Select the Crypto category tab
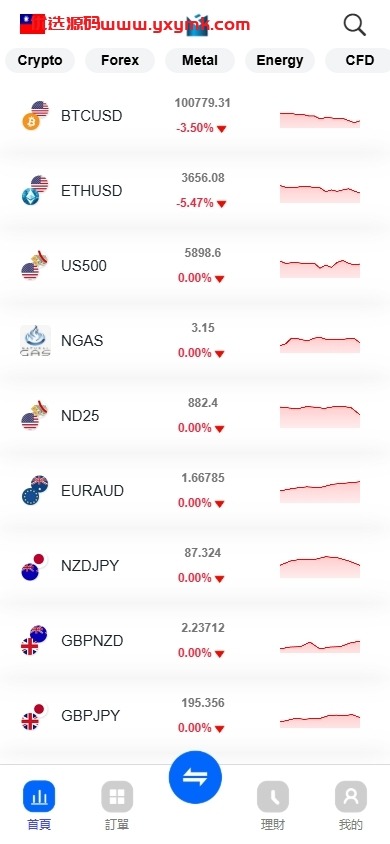This screenshot has width=390, height=844. pos(40,60)
